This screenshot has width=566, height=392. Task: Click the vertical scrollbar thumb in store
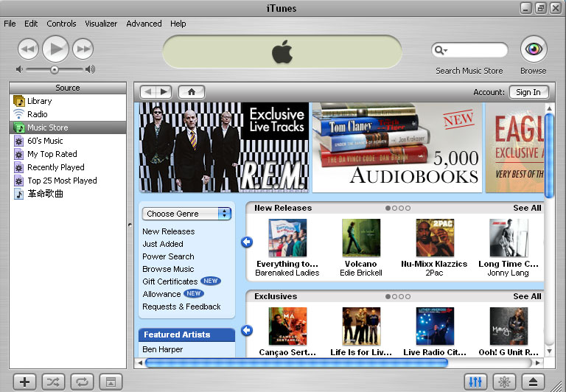(x=549, y=155)
